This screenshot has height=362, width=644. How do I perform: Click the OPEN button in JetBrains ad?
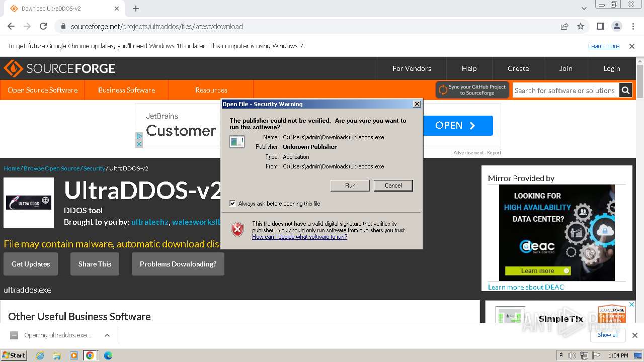(x=458, y=126)
